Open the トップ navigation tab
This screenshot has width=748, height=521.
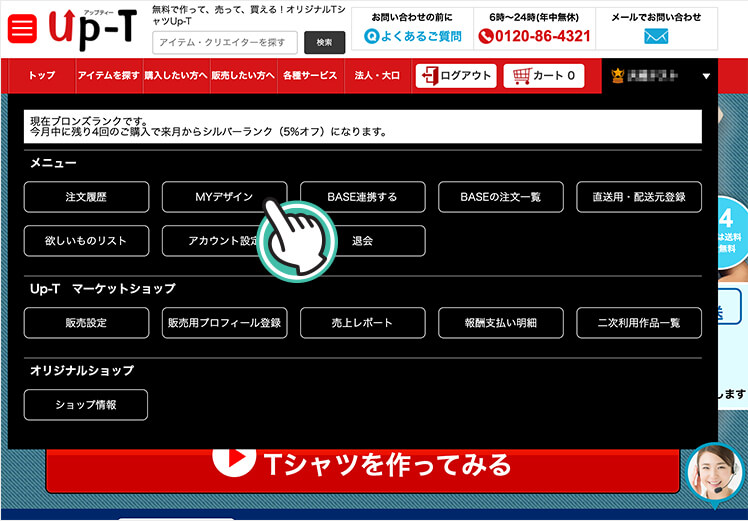[x=42, y=76]
